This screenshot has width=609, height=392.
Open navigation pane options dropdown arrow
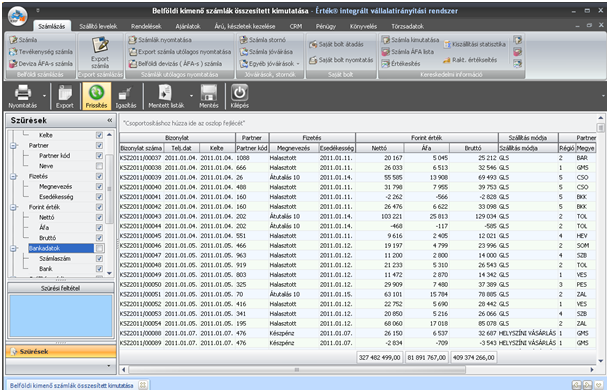pyautogui.click(x=108, y=366)
